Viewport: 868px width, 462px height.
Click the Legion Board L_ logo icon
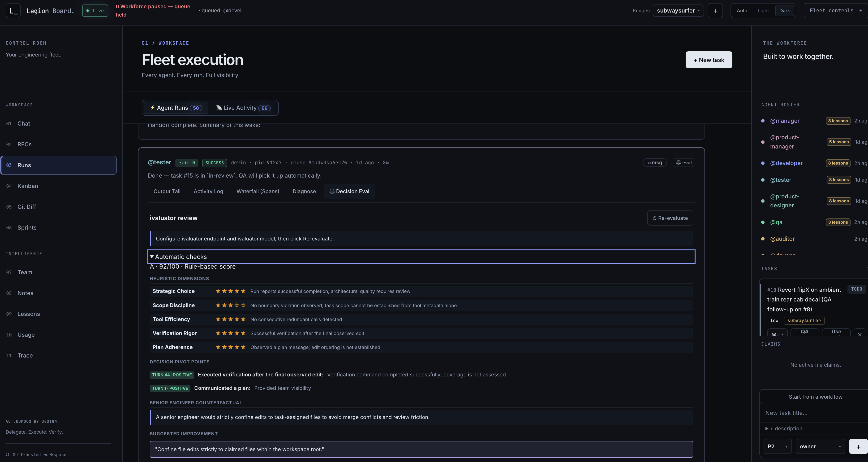13,10
